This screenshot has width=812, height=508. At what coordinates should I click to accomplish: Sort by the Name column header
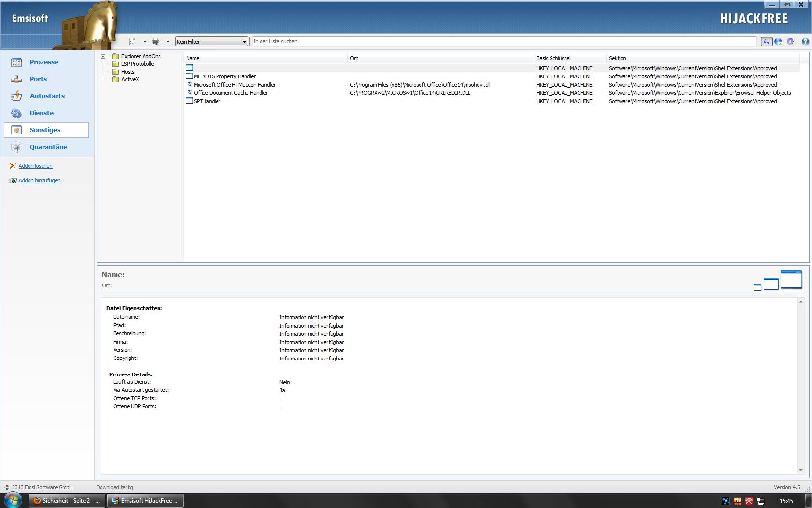coord(265,58)
